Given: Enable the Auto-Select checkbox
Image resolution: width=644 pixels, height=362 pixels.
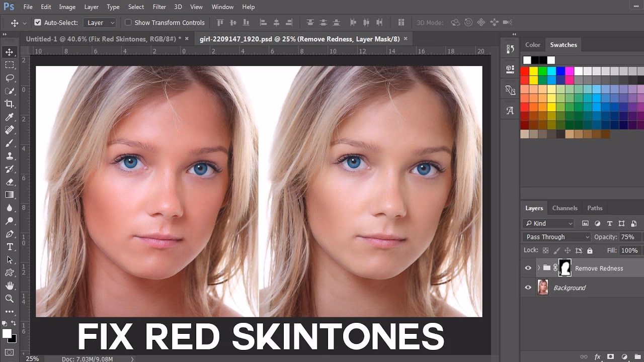Looking at the screenshot, I should [38, 23].
